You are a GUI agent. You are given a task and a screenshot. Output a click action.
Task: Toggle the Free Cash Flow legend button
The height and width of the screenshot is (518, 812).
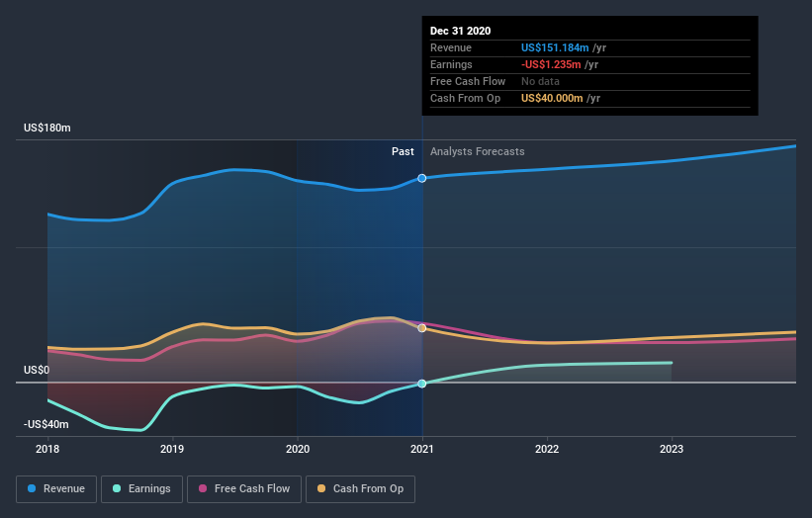244,489
